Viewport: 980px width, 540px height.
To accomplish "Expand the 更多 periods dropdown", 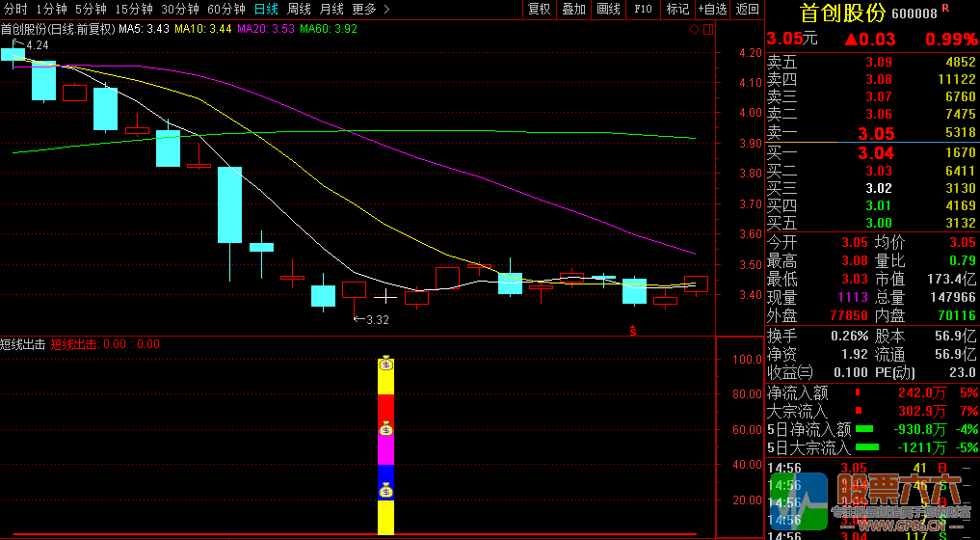I will tap(370, 9).
